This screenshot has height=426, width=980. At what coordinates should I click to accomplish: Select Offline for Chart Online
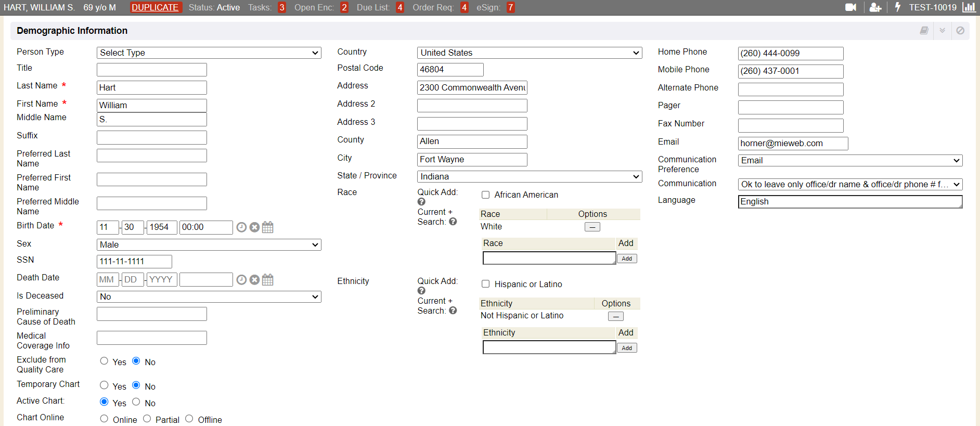coord(189,419)
